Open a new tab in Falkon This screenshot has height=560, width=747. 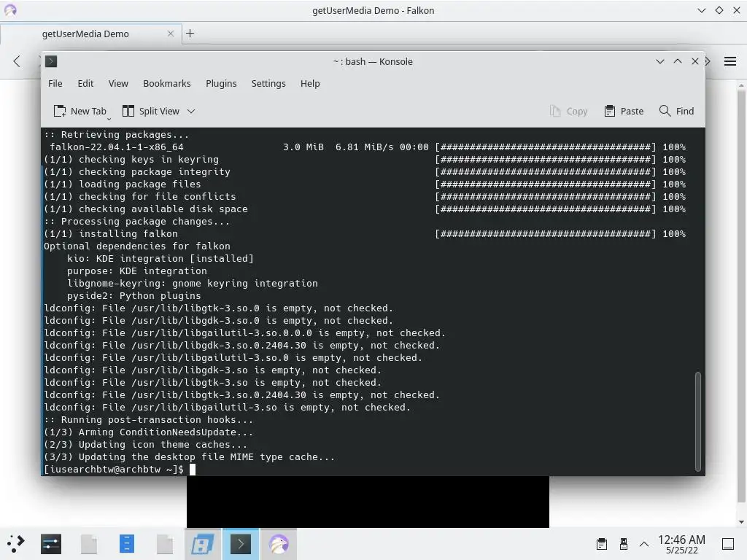click(190, 34)
